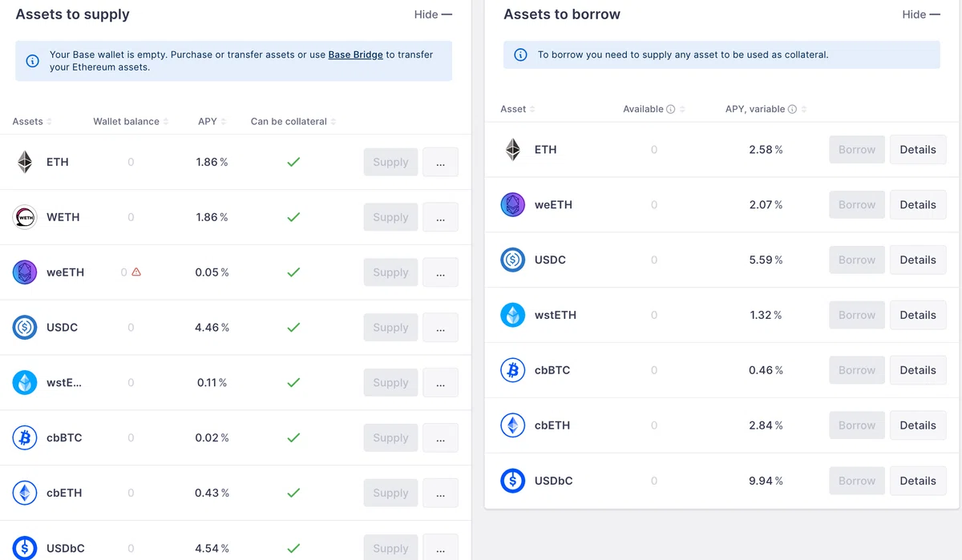962x560 pixels.
Task: Click the weETH token icon in borrow list
Action: tap(513, 205)
